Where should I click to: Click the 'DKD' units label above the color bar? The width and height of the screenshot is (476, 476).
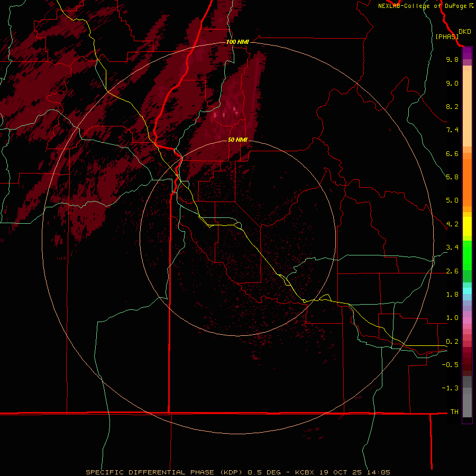click(x=465, y=32)
